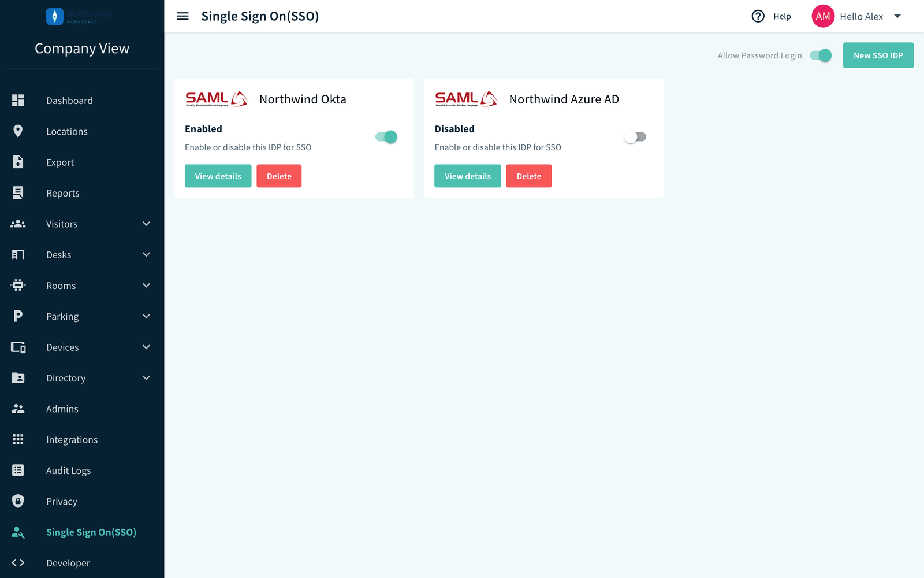
Task: Click the Visitors group icon
Action: click(x=18, y=224)
